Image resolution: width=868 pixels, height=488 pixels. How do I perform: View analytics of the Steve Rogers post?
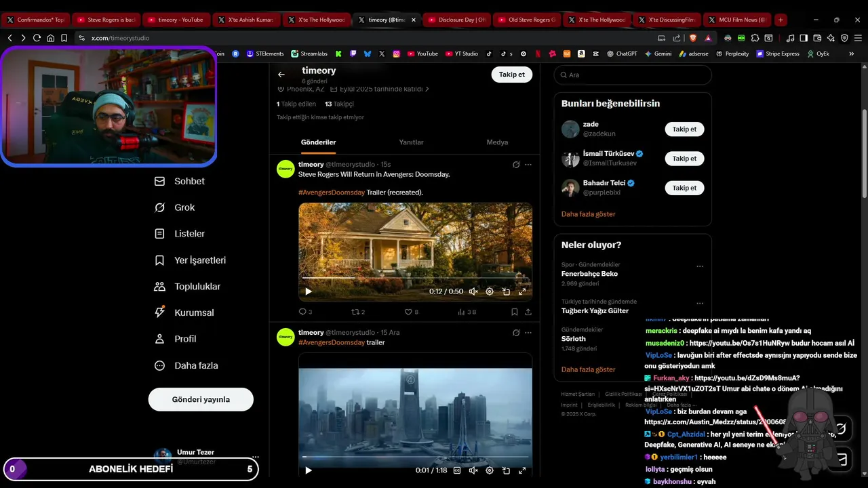pyautogui.click(x=467, y=312)
